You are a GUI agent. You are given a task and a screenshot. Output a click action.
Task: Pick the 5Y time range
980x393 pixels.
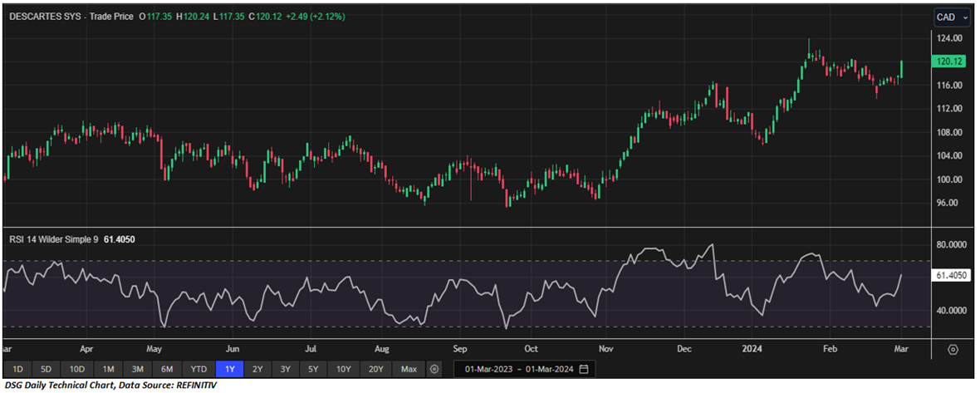[312, 368]
